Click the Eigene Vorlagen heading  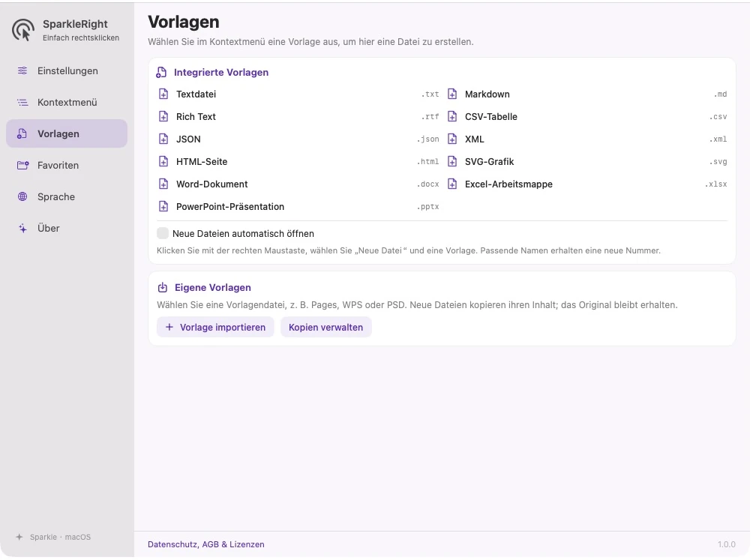(x=213, y=288)
